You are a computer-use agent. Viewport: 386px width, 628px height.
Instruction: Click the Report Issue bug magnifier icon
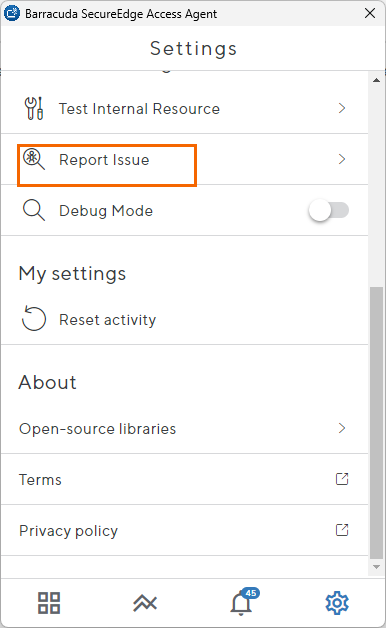tap(34, 159)
